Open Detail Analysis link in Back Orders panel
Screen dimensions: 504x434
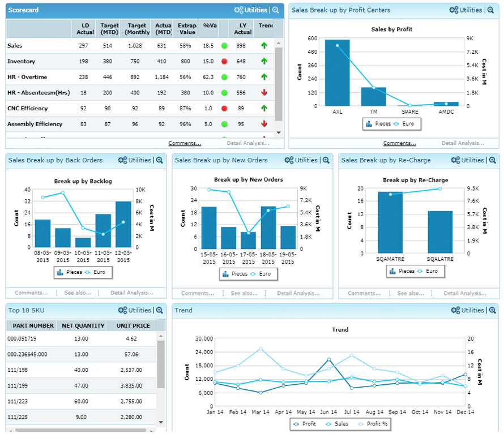tap(131, 293)
